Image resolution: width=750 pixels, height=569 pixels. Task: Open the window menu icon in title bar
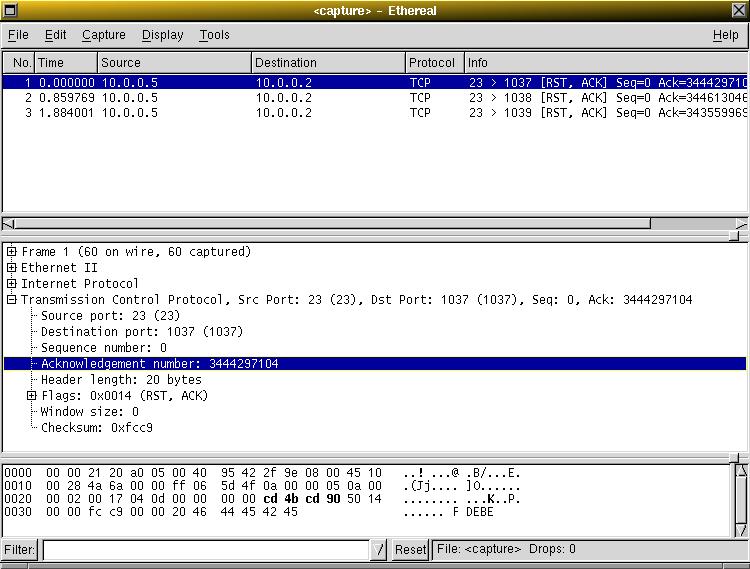coord(10,10)
